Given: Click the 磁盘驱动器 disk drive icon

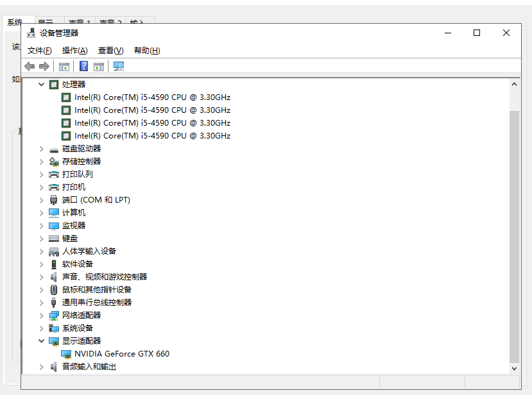Looking at the screenshot, I should coord(54,149).
